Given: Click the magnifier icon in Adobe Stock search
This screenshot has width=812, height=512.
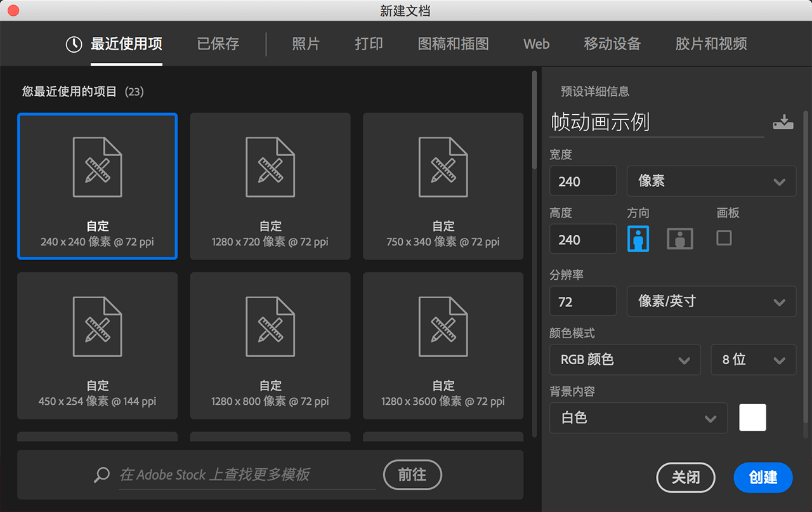Looking at the screenshot, I should point(101,475).
